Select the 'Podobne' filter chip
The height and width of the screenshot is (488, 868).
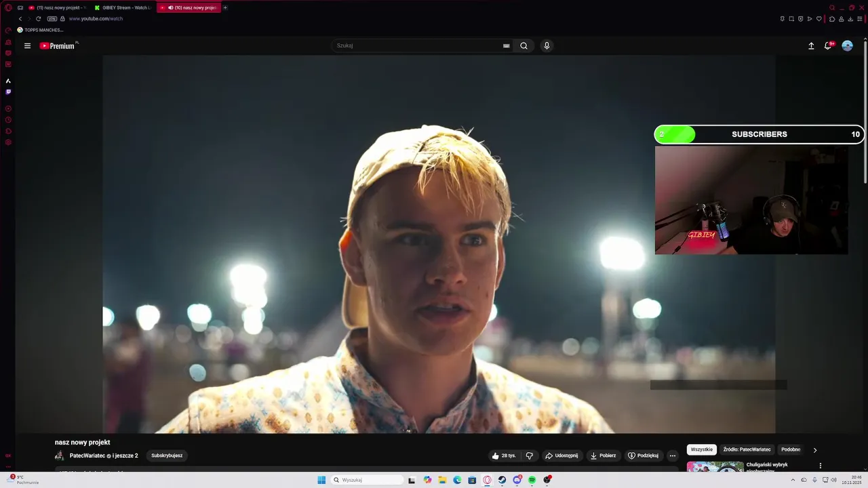pos(791,449)
